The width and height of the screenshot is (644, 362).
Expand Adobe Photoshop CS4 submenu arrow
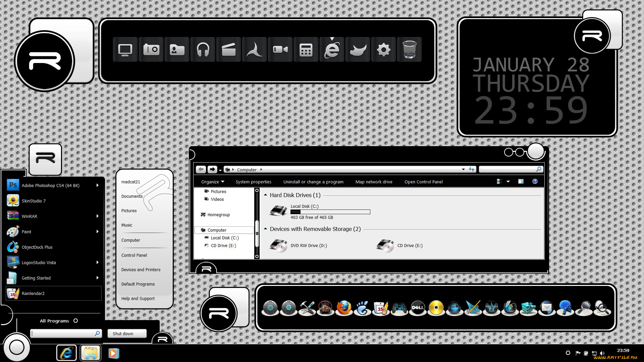[x=97, y=185]
